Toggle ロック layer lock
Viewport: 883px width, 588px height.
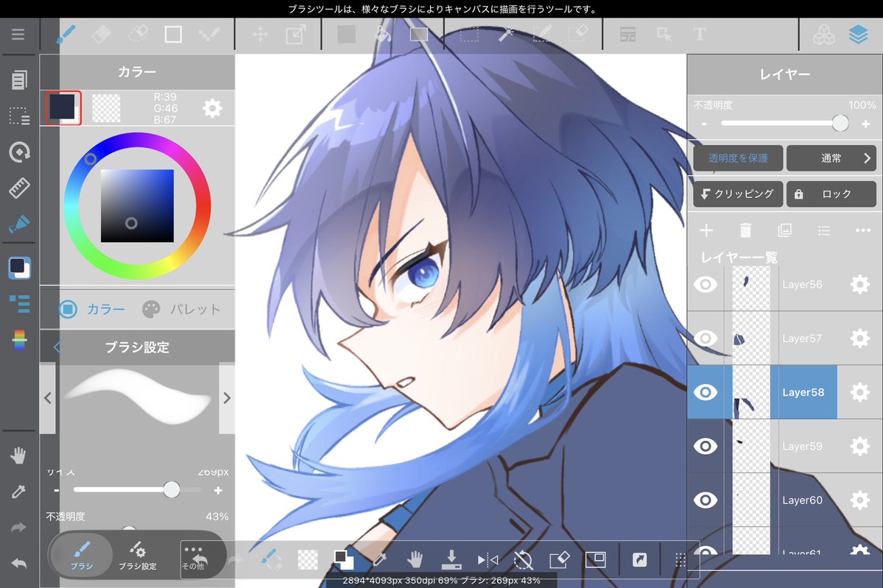point(831,194)
